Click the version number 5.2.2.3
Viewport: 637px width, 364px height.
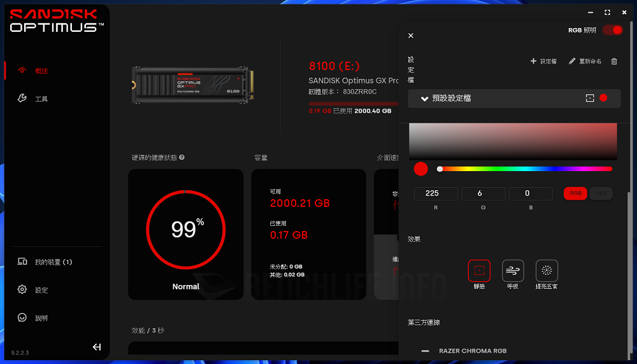(20, 353)
